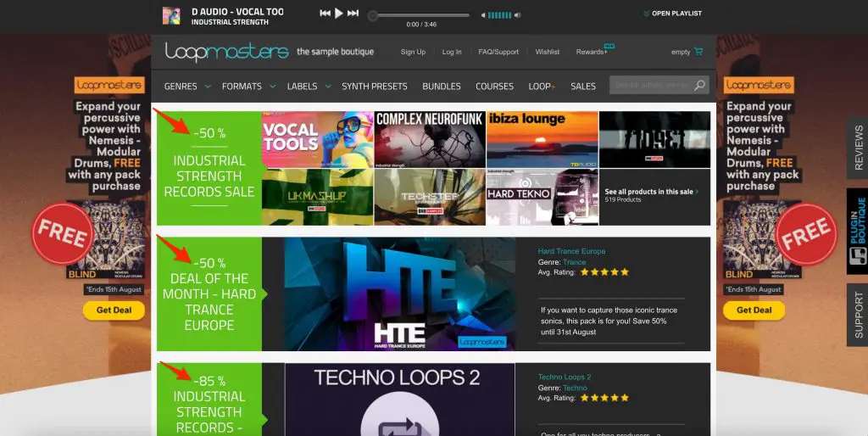See all products in this sale
This screenshot has width=868, height=436.
point(652,192)
